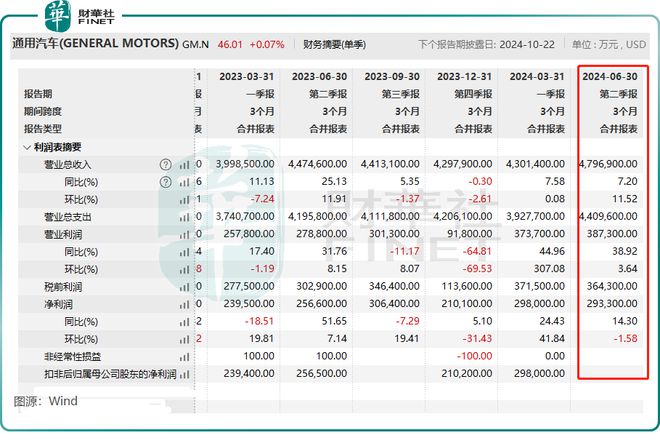The image size is (660, 446).
Task: Click the value 307.08 in 2024-03-31 column
Action: pyautogui.click(x=549, y=269)
